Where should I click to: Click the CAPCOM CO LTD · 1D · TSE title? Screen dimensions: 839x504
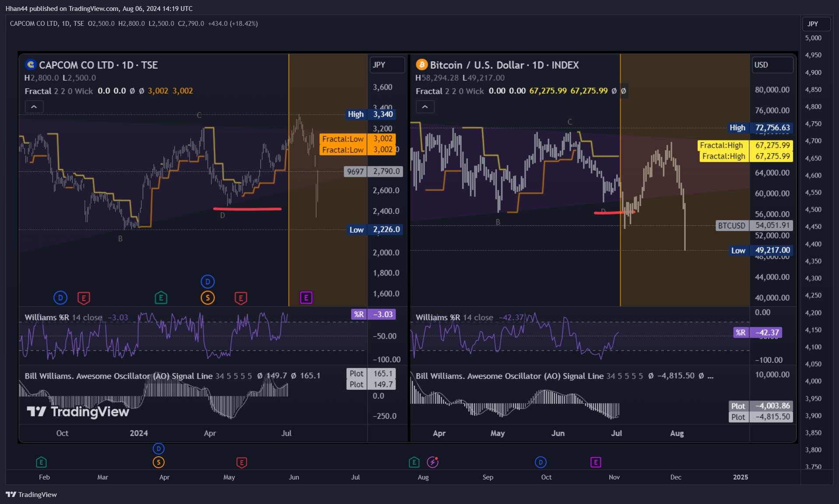pos(98,65)
